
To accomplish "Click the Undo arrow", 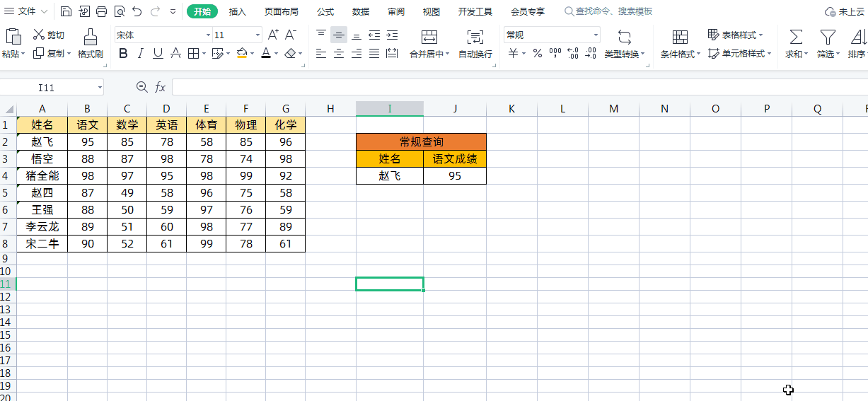I will point(137,11).
